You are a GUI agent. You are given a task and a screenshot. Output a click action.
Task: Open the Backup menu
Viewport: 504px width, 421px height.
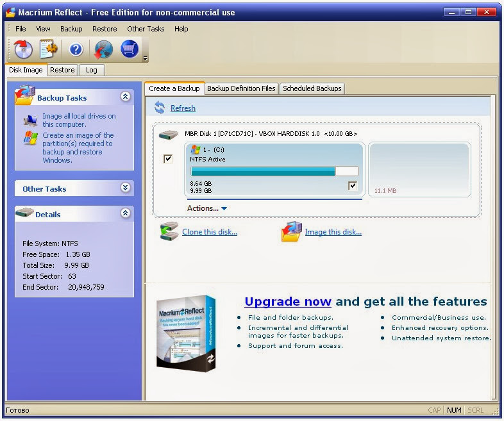coord(71,29)
